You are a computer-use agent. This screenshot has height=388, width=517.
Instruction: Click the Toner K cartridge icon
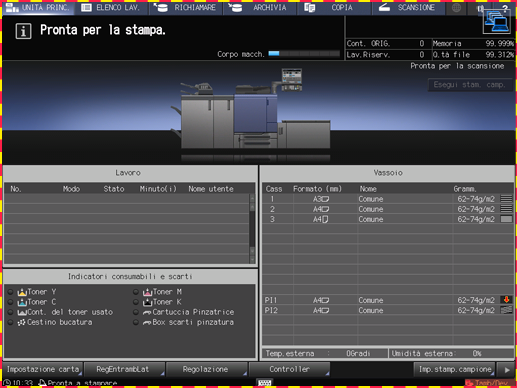click(147, 302)
